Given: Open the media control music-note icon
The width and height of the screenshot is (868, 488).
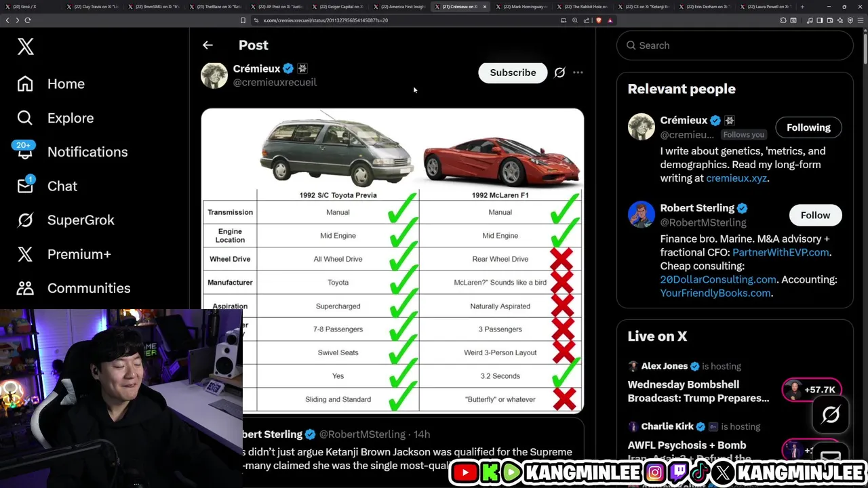Looking at the screenshot, I should coord(810,20).
